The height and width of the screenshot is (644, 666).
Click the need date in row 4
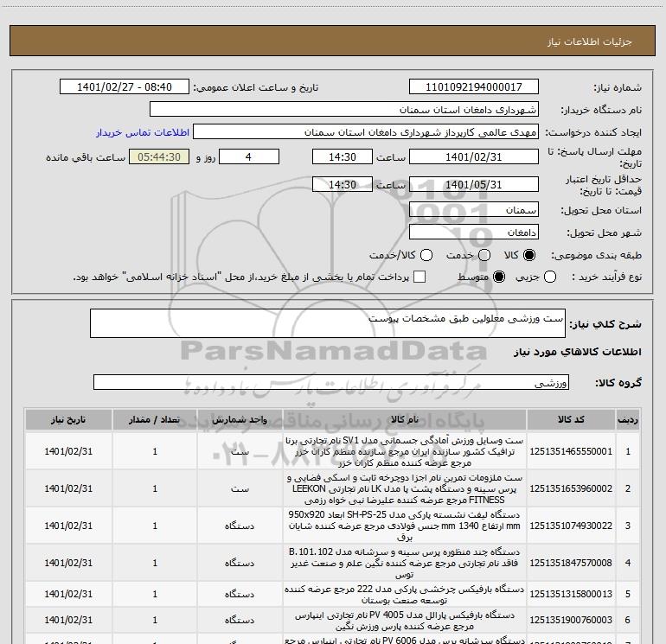tap(68, 563)
